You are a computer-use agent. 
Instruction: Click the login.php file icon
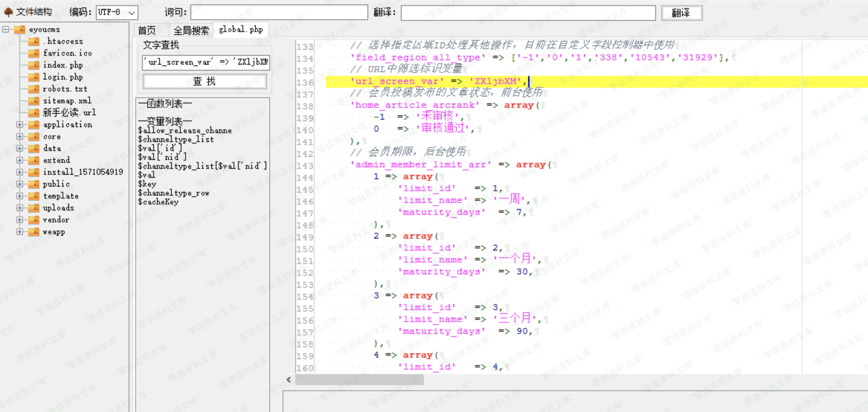tap(34, 77)
